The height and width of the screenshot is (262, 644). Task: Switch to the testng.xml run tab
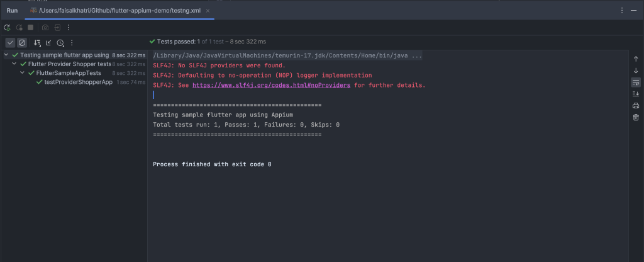click(119, 11)
